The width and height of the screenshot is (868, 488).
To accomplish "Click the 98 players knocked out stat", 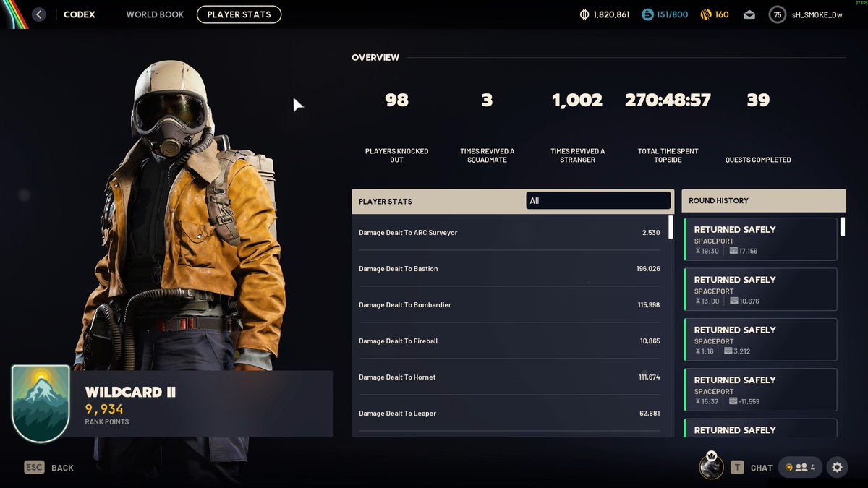I will point(396,100).
